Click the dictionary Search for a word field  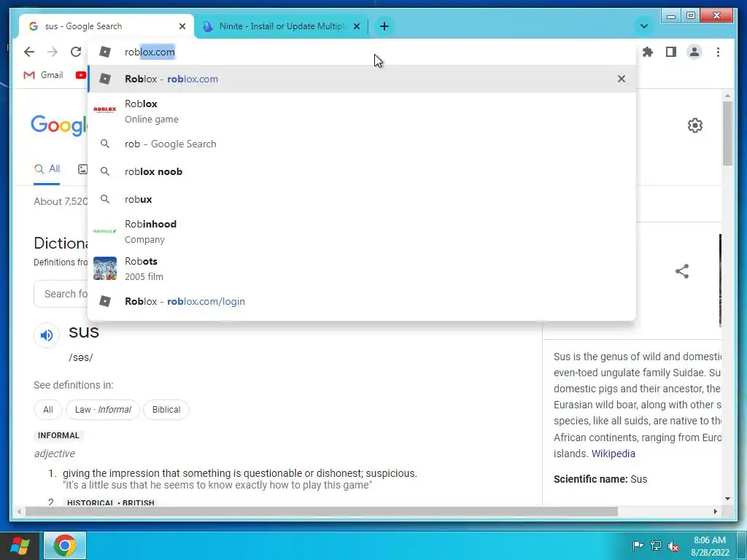pyautogui.click(x=61, y=294)
